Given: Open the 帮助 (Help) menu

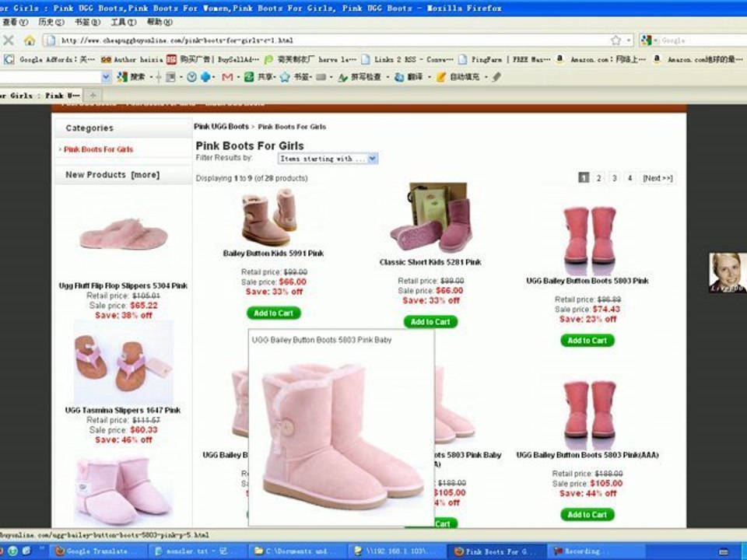Looking at the screenshot, I should click(159, 22).
